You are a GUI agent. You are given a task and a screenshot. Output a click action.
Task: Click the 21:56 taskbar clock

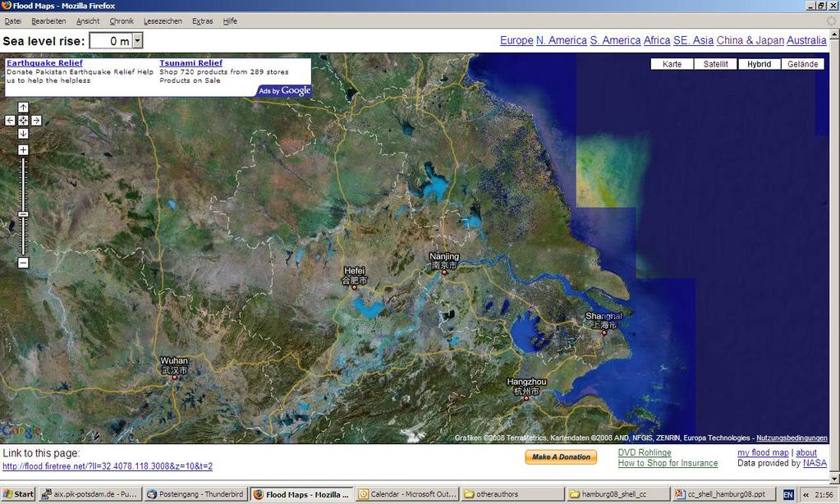click(x=824, y=495)
